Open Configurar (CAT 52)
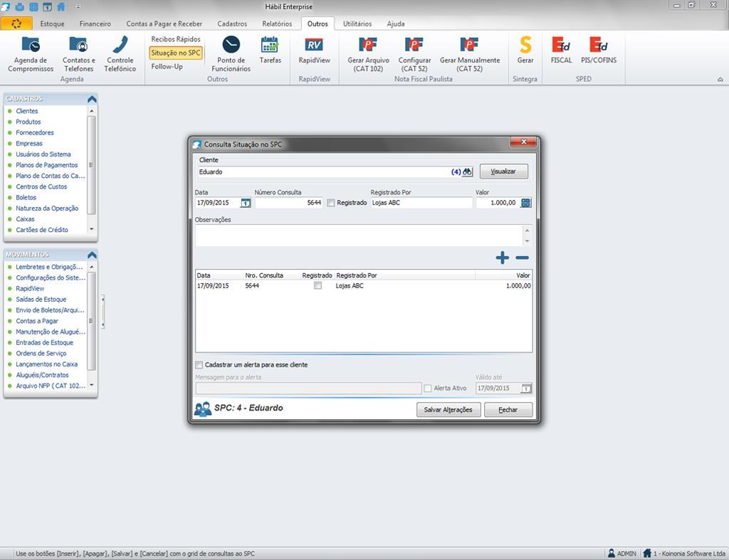 click(x=414, y=54)
